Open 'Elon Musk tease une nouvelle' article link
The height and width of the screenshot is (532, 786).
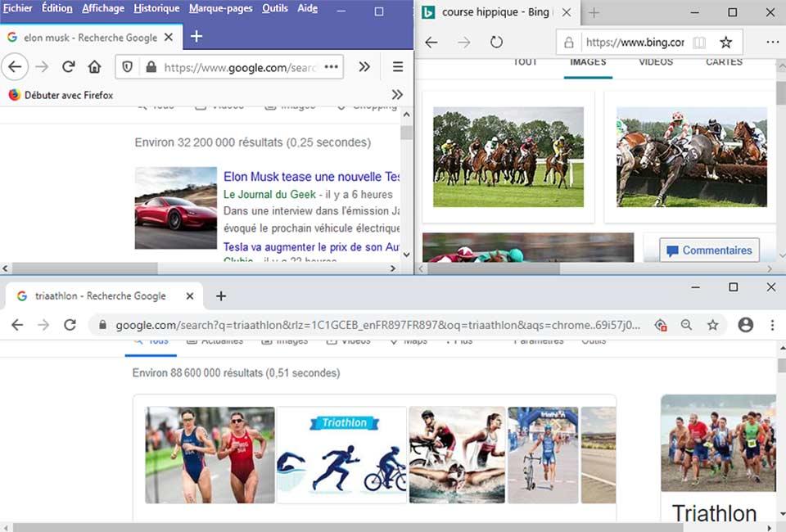(311, 177)
